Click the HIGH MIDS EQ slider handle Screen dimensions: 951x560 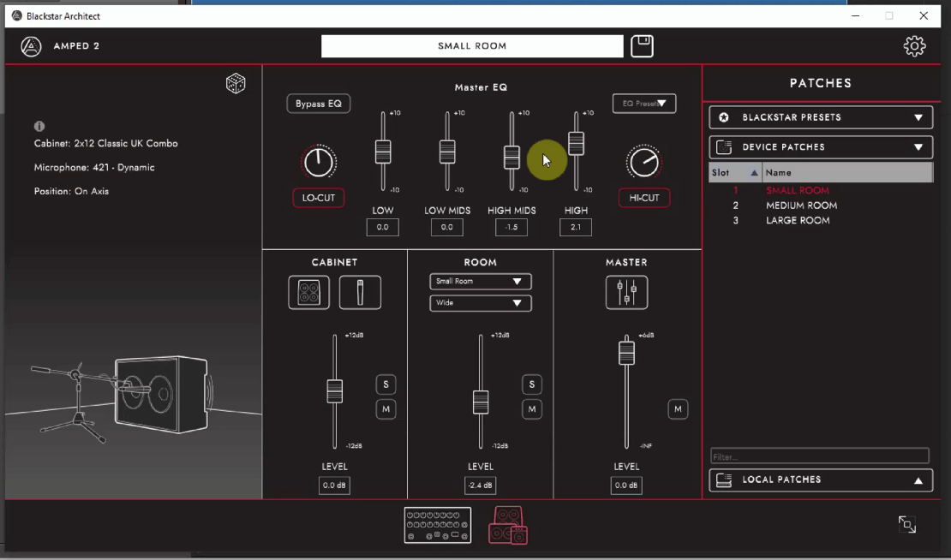coord(511,157)
